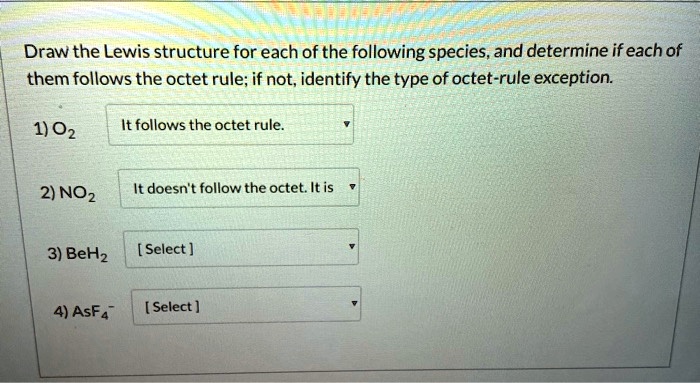Click the '2) NO₂' question label
Image resolution: width=700 pixels, height=383 pixels.
tap(68, 194)
